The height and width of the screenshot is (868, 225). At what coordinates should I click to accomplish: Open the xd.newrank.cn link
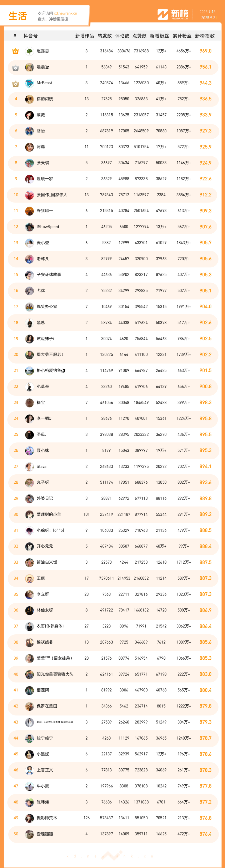coord(66,14)
